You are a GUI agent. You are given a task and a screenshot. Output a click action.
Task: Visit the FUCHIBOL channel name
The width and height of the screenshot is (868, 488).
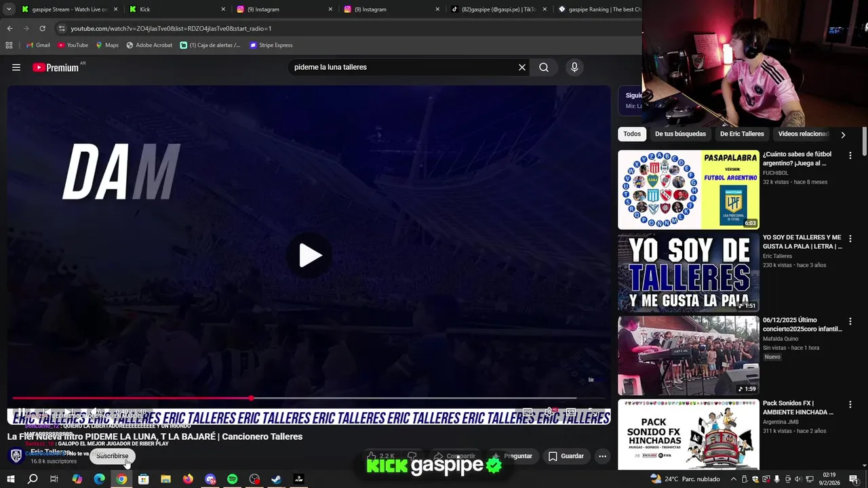[777, 173]
